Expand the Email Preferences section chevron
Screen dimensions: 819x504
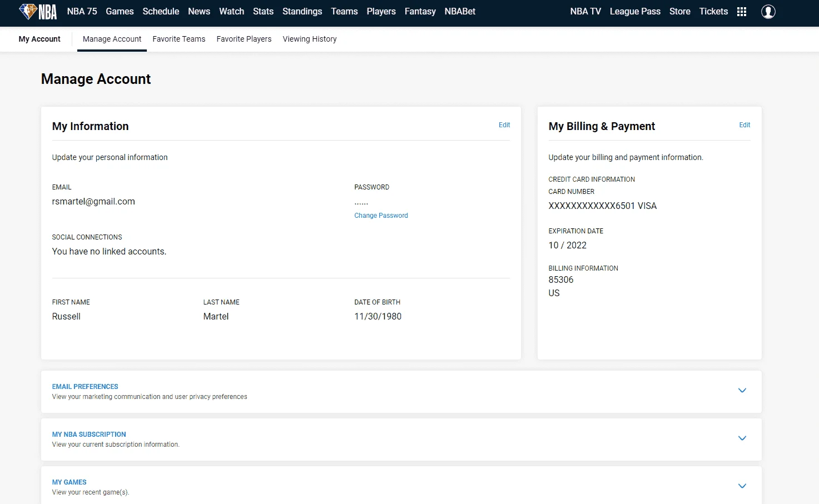(x=742, y=391)
